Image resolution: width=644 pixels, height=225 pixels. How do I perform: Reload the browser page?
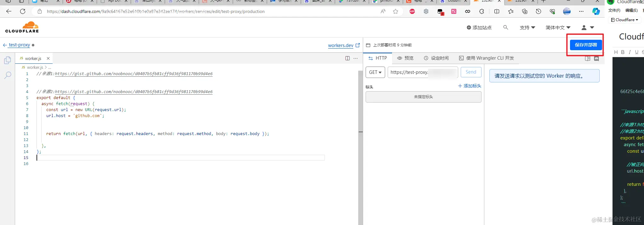click(x=23, y=11)
